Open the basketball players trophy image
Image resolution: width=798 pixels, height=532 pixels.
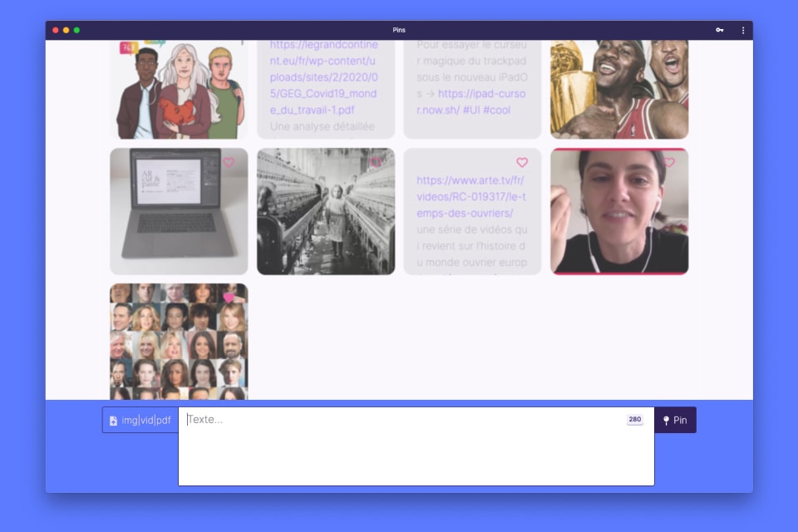point(619,89)
